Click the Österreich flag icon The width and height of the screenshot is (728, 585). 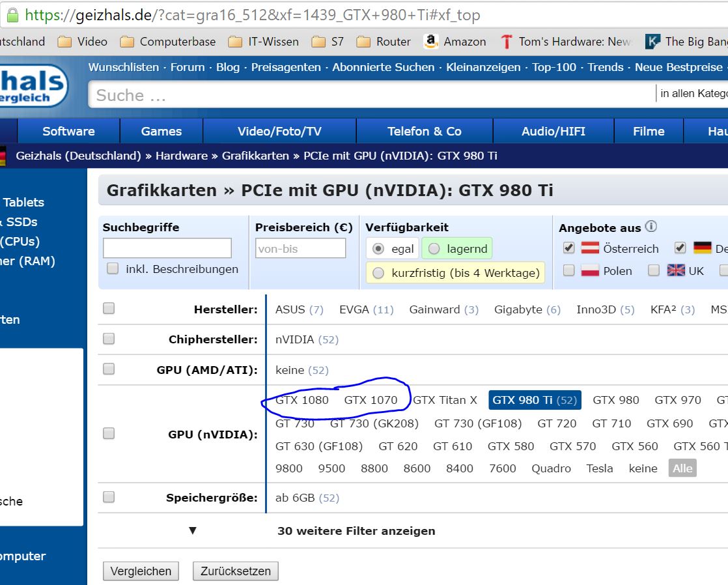tap(590, 248)
